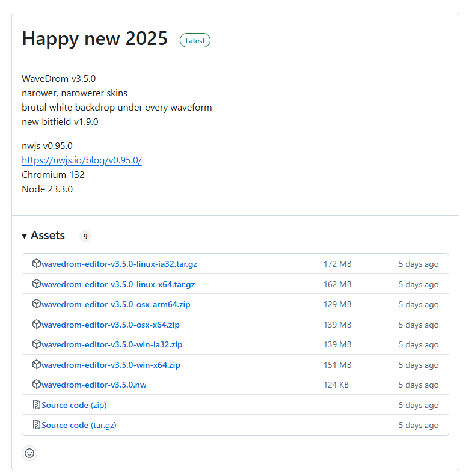Click the new bitfield v1.9.0 text

(x=60, y=122)
